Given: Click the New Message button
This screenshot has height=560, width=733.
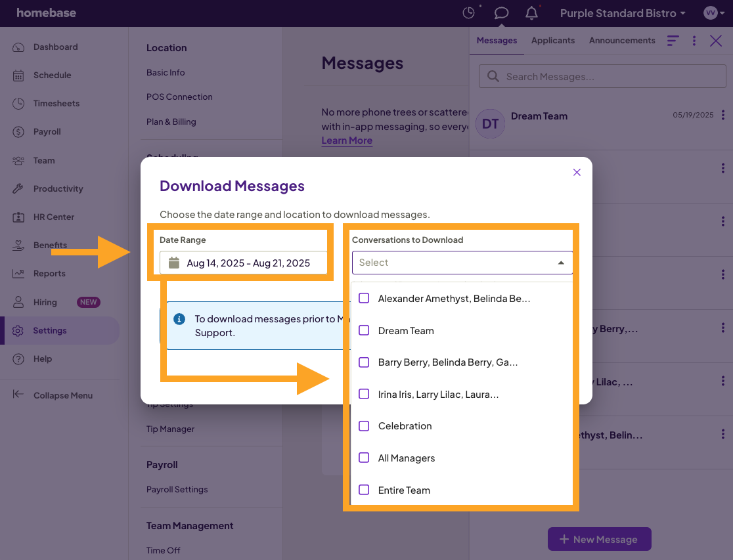Looking at the screenshot, I should [599, 539].
